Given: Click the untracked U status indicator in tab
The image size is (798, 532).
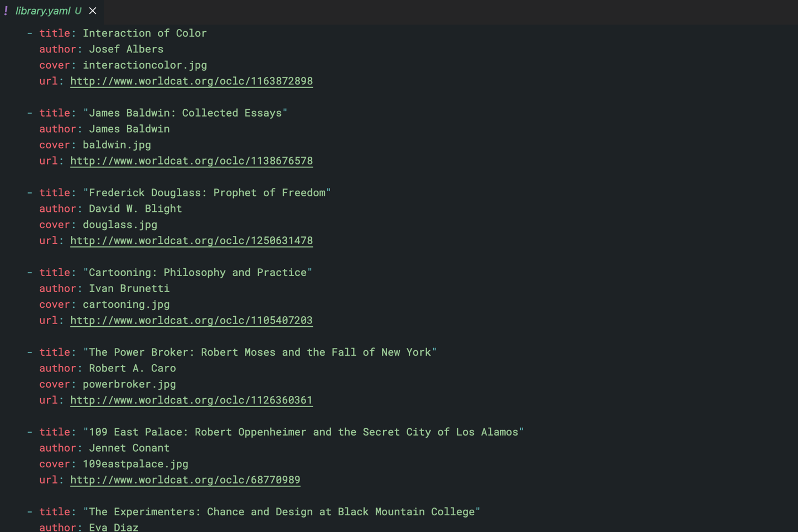Looking at the screenshot, I should click(78, 11).
